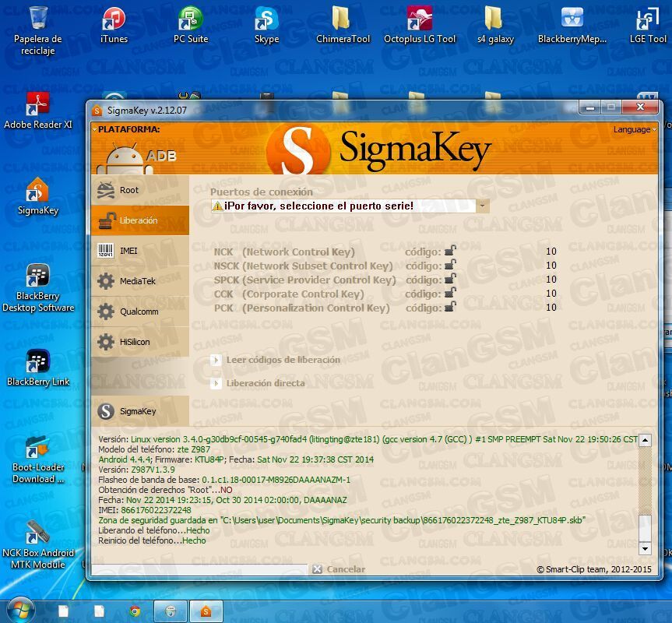
Task: Select the Octoplus LG Tool desktop icon
Action: tap(420, 26)
